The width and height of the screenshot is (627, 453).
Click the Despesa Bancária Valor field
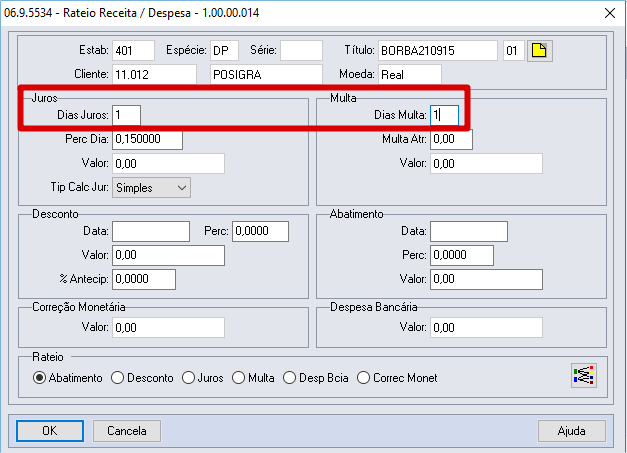486,327
